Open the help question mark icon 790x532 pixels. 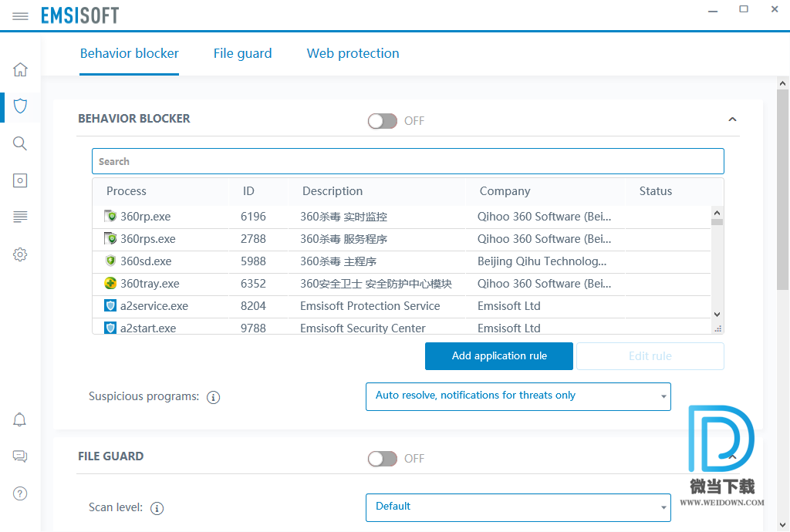coord(20,493)
